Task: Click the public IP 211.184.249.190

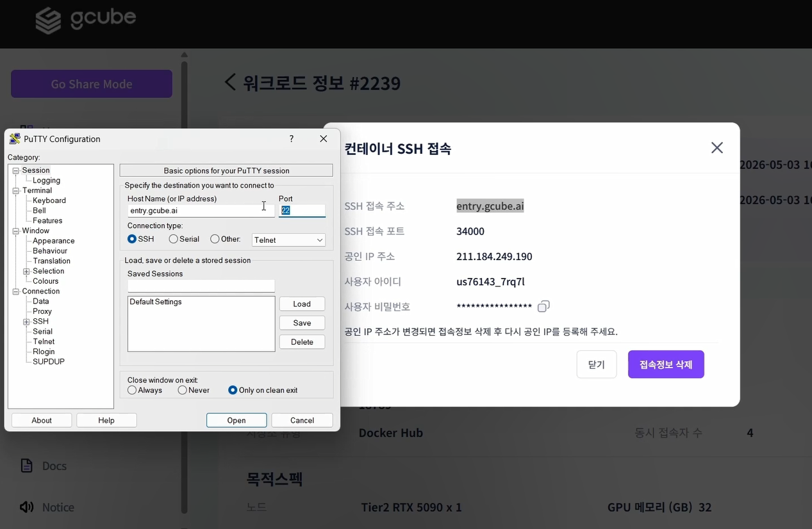Action: click(x=494, y=256)
